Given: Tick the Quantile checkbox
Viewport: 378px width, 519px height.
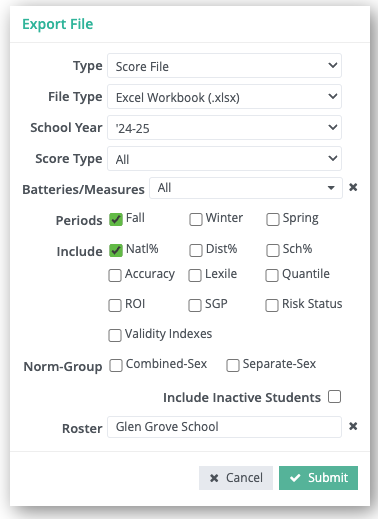Looking at the screenshot, I should click(x=272, y=276).
